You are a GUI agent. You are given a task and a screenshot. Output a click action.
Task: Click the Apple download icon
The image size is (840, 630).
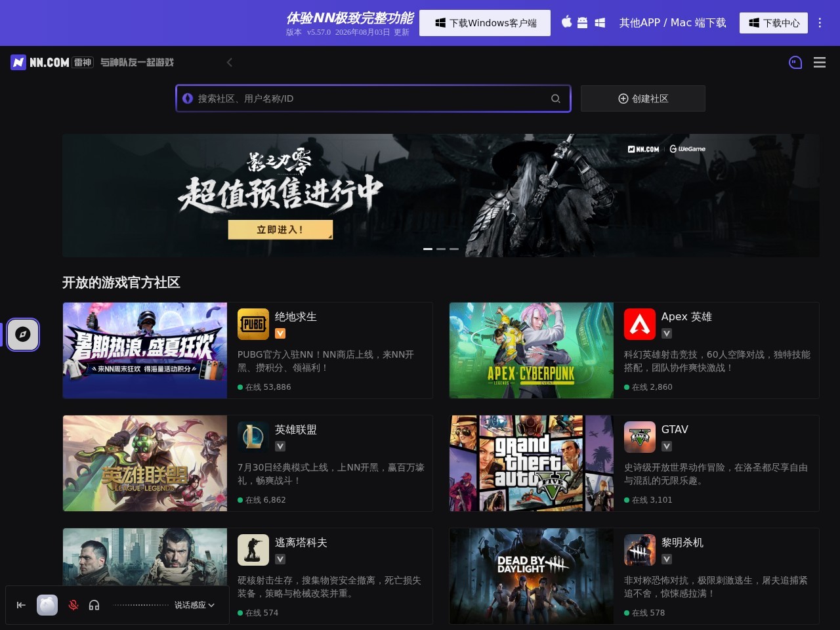[566, 22]
